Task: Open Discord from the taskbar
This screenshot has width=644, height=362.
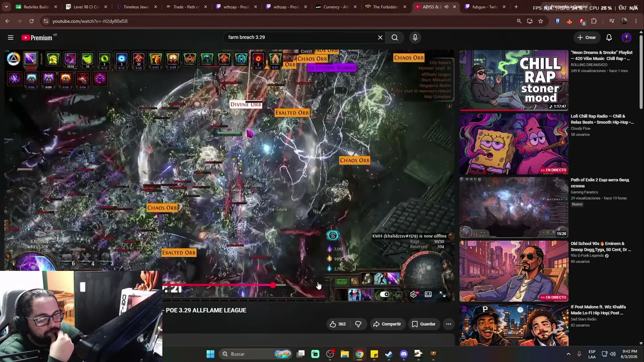Action: [x=404, y=354]
